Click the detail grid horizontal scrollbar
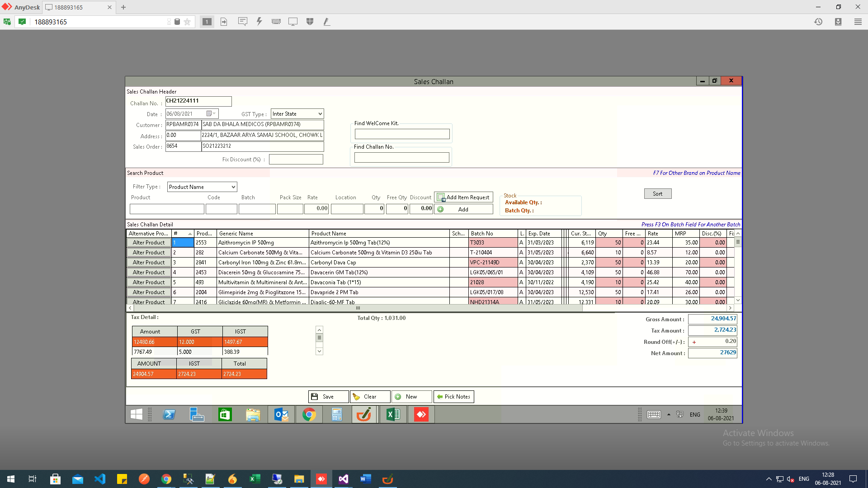This screenshot has height=488, width=868. [x=358, y=308]
